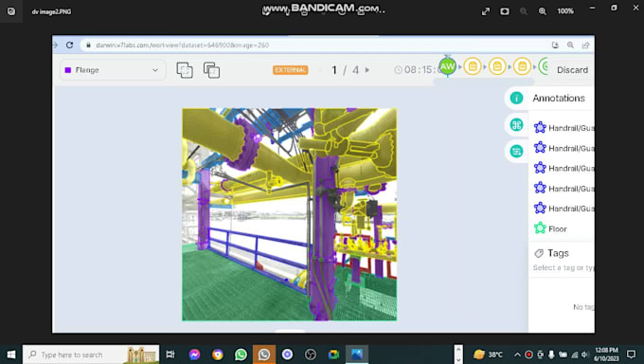The image size is (644, 364).
Task: Open WhatsApp from the taskbar
Action: (x=241, y=355)
